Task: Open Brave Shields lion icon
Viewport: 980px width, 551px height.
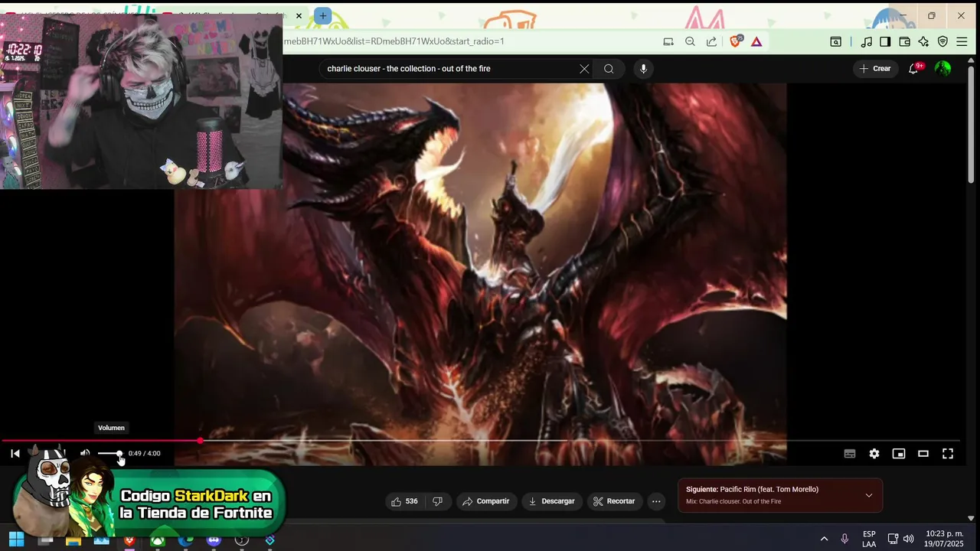Action: [736, 41]
